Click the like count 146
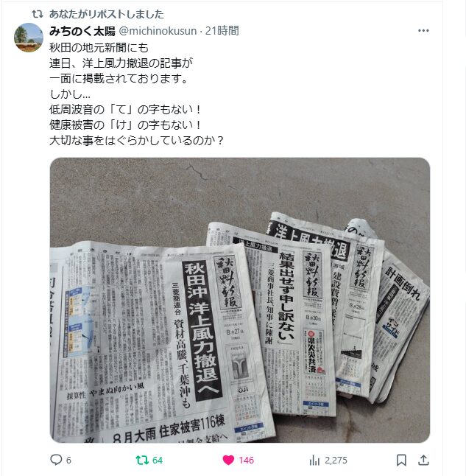 click(x=246, y=461)
